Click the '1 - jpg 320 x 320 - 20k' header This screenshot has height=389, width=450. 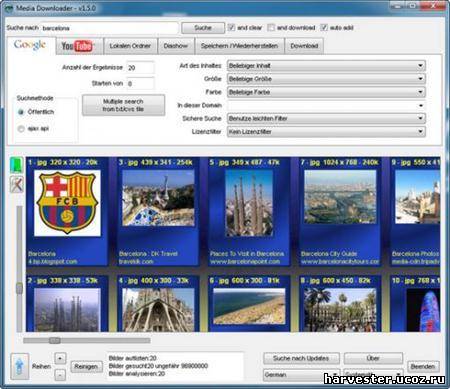pyautogui.click(x=63, y=162)
